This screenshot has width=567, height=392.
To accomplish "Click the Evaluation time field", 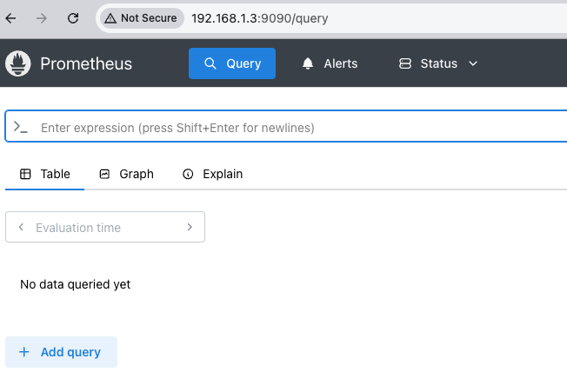I will [104, 227].
